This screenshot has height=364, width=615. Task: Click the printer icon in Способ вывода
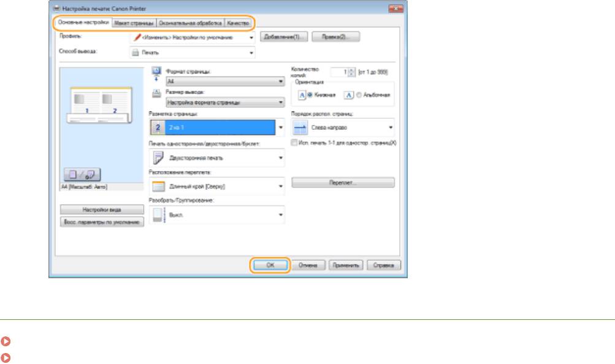click(x=136, y=53)
